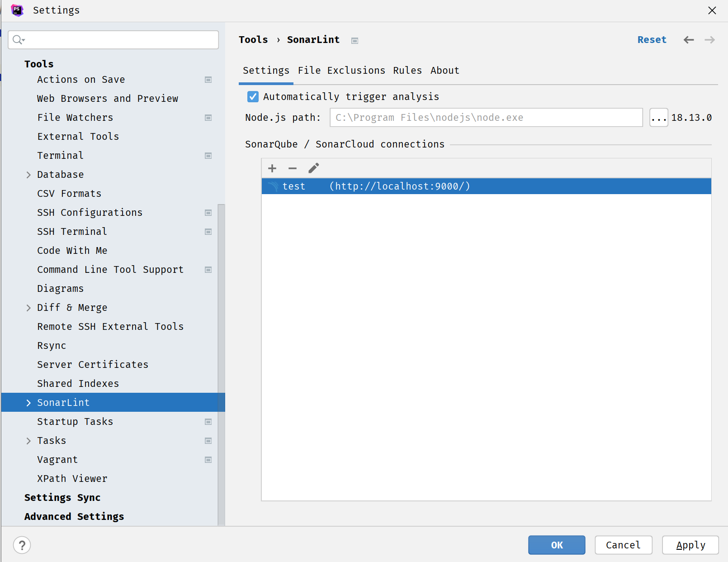Expand the SonarLint tree node
728x562 pixels.
click(28, 403)
